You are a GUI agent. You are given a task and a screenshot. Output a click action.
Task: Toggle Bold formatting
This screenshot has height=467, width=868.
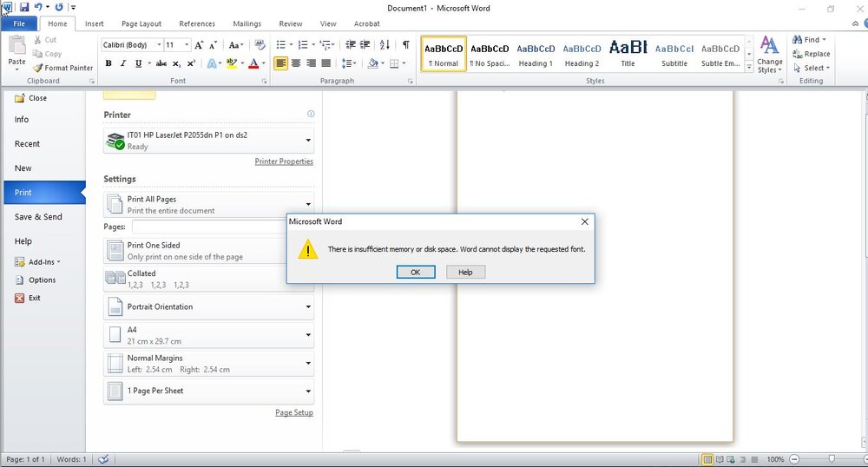tap(108, 63)
